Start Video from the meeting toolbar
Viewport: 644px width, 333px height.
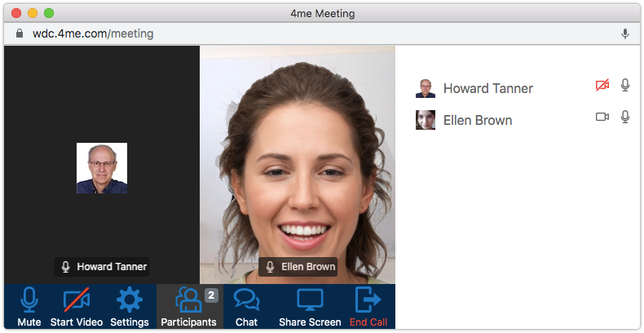(x=77, y=307)
